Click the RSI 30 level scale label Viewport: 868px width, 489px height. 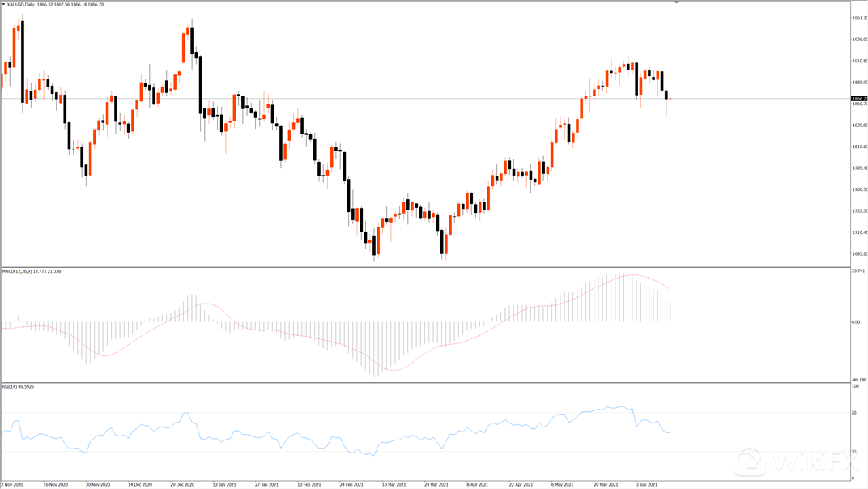click(x=854, y=451)
